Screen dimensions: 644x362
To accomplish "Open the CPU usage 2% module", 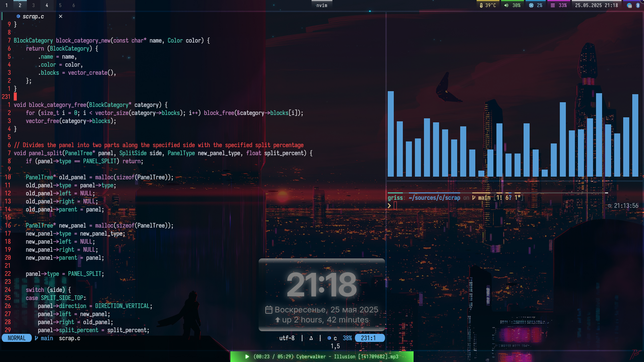I will 536,5.
